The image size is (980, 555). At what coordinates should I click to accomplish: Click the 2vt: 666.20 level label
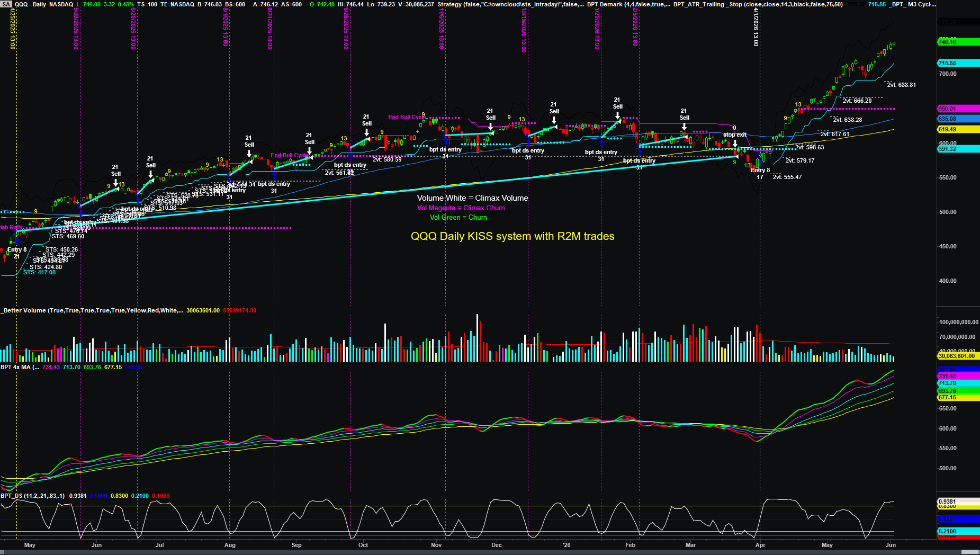coord(857,101)
